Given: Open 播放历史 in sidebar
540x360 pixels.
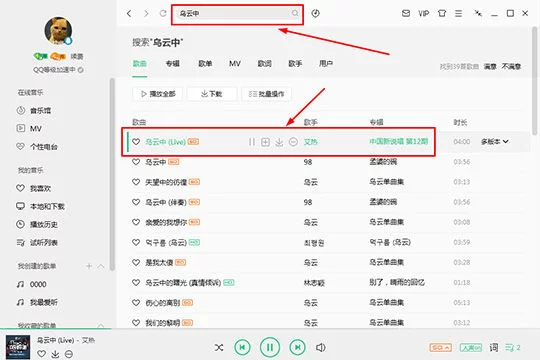Looking at the screenshot, I should [x=37, y=225].
